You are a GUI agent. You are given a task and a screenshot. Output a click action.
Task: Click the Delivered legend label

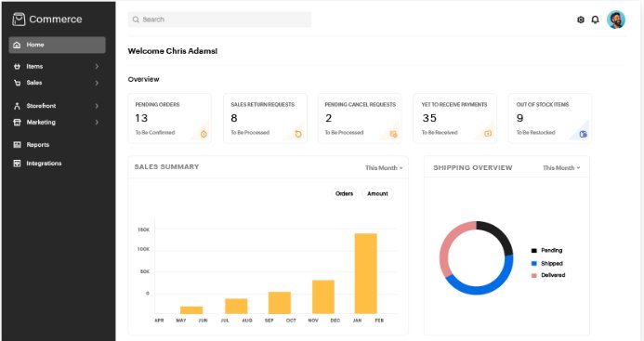coord(553,275)
